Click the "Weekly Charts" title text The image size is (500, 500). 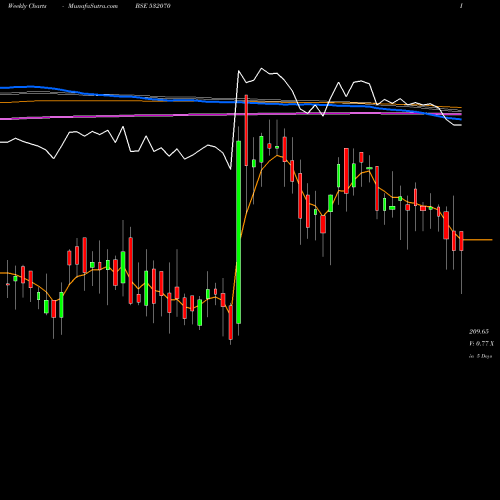point(27,6)
